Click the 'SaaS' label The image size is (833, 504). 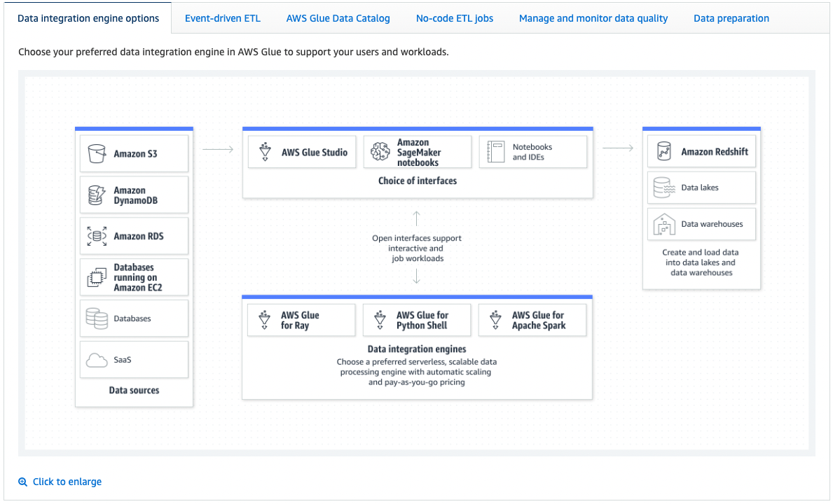(x=122, y=360)
